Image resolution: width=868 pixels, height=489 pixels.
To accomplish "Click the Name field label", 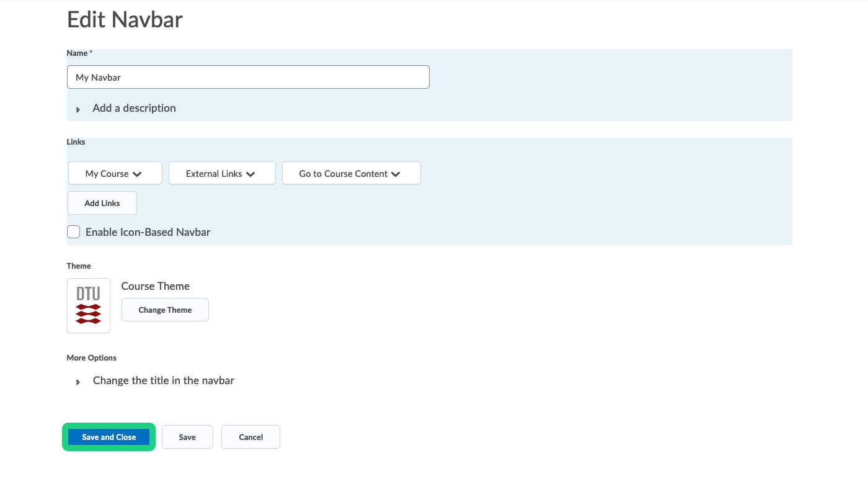I will tap(77, 53).
